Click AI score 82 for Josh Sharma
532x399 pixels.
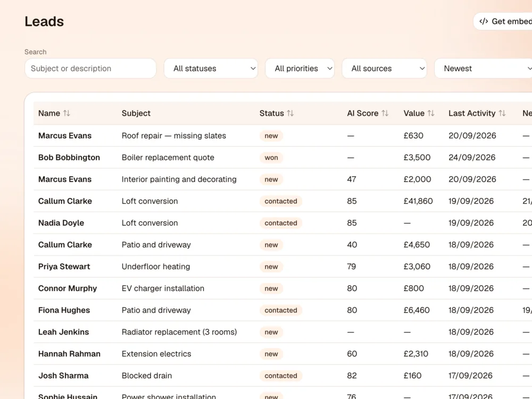352,376
